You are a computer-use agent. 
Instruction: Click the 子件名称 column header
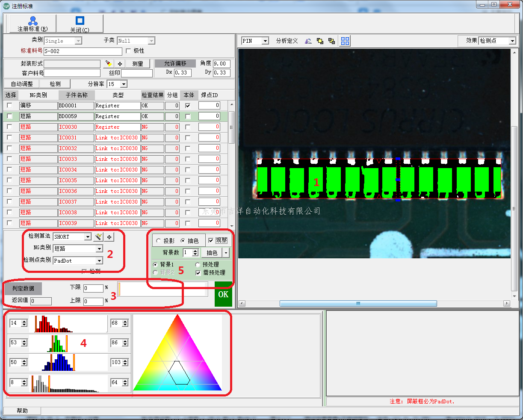point(77,95)
